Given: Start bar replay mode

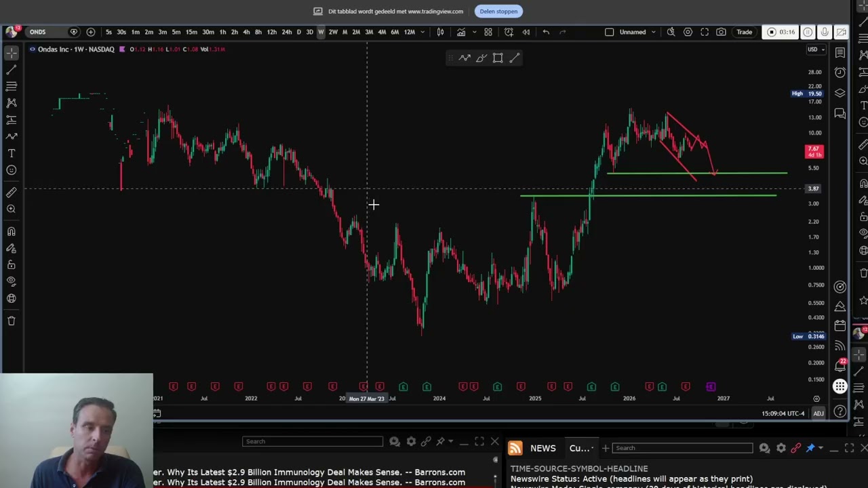Looking at the screenshot, I should (x=526, y=32).
